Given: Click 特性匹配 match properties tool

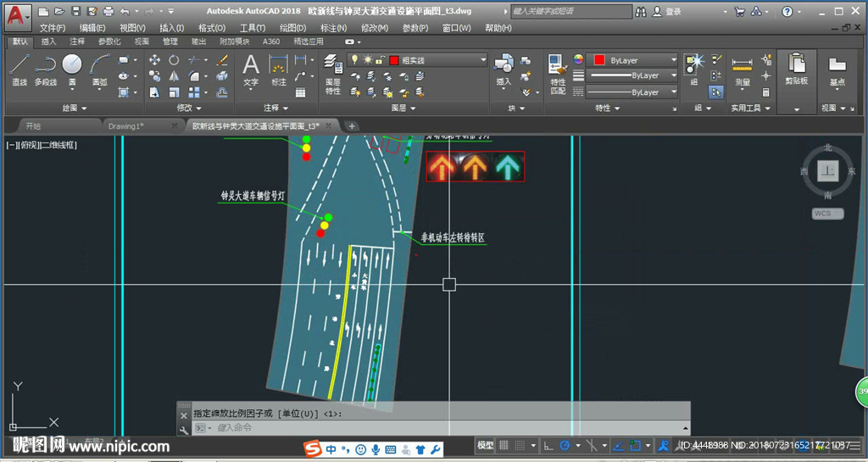Looking at the screenshot, I should point(558,74).
